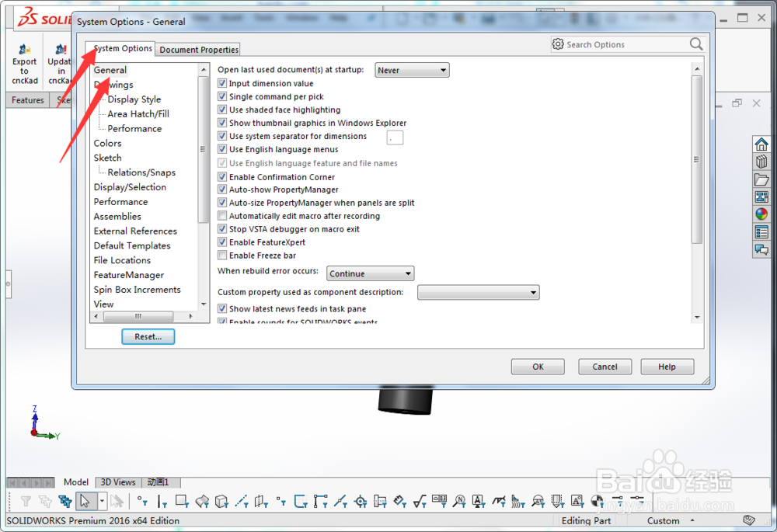Viewport: 777px width, 532px height.
Task: Toggle the Filter Vertices selection filter
Action: [x=141, y=501]
